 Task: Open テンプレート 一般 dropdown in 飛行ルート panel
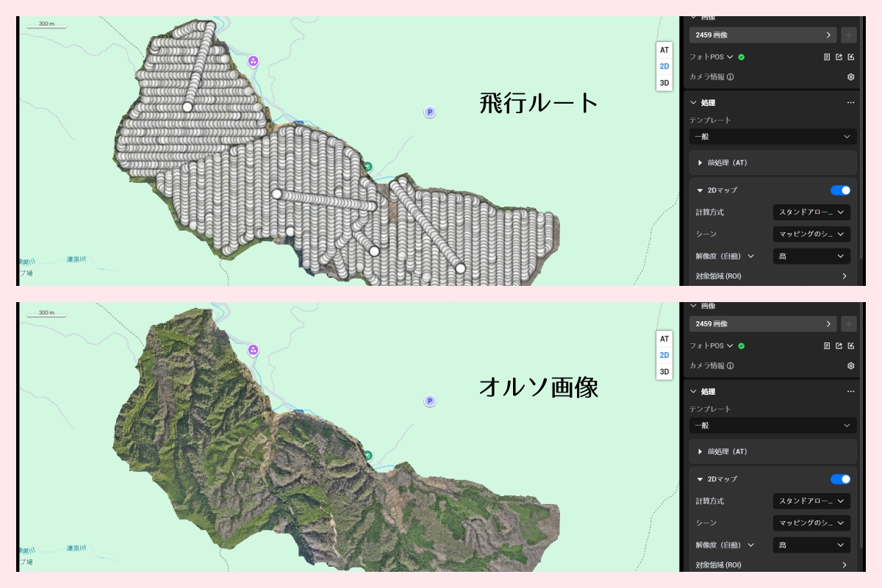[x=772, y=137]
